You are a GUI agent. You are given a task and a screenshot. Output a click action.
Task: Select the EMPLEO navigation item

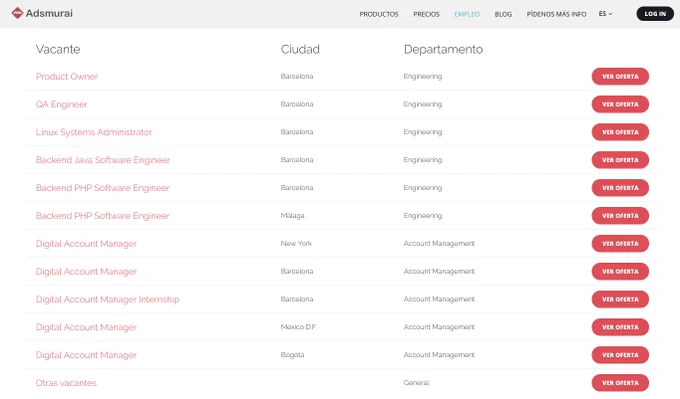467,14
